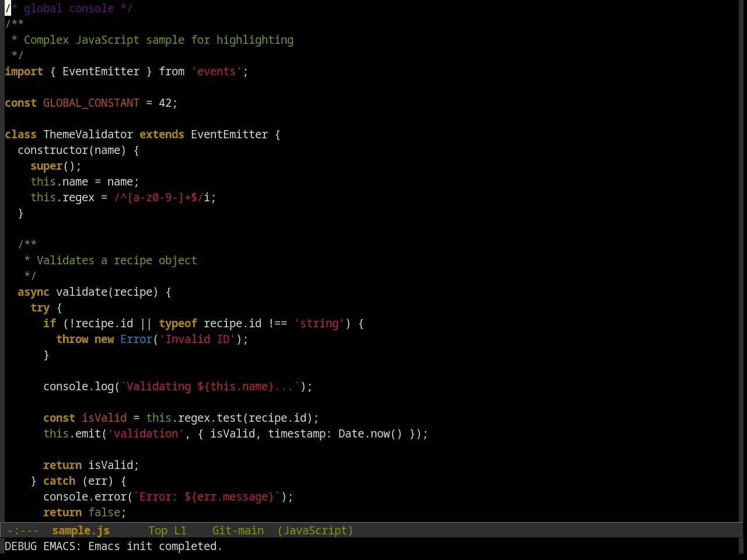Click the 'class' keyword
The width and height of the screenshot is (747, 560).
pos(20,134)
